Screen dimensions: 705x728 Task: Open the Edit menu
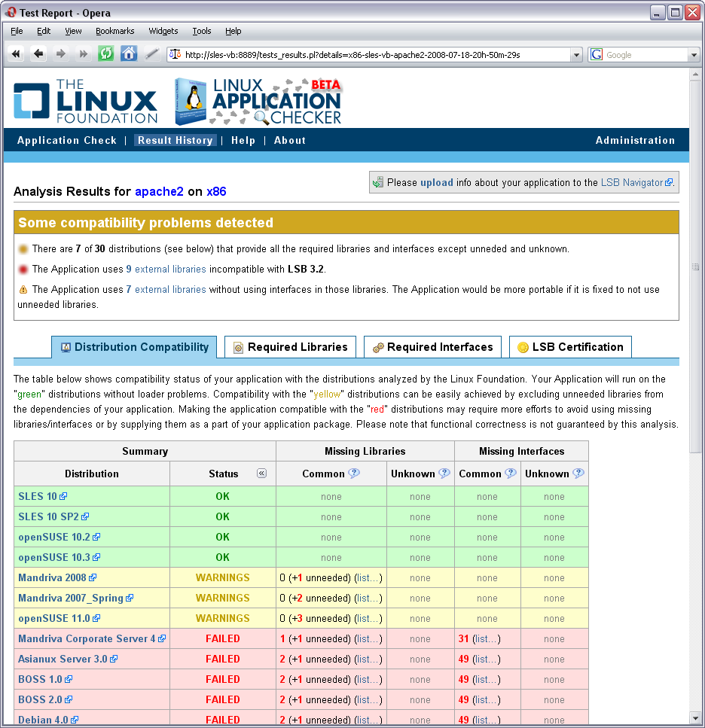pyautogui.click(x=44, y=31)
